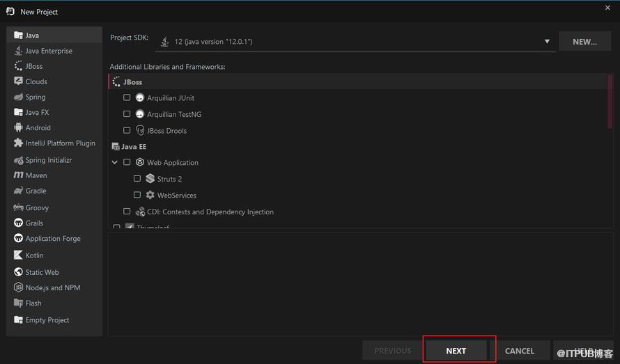Click the CDI framework icon
Viewport: 620px width, 364px height.
[x=140, y=212]
